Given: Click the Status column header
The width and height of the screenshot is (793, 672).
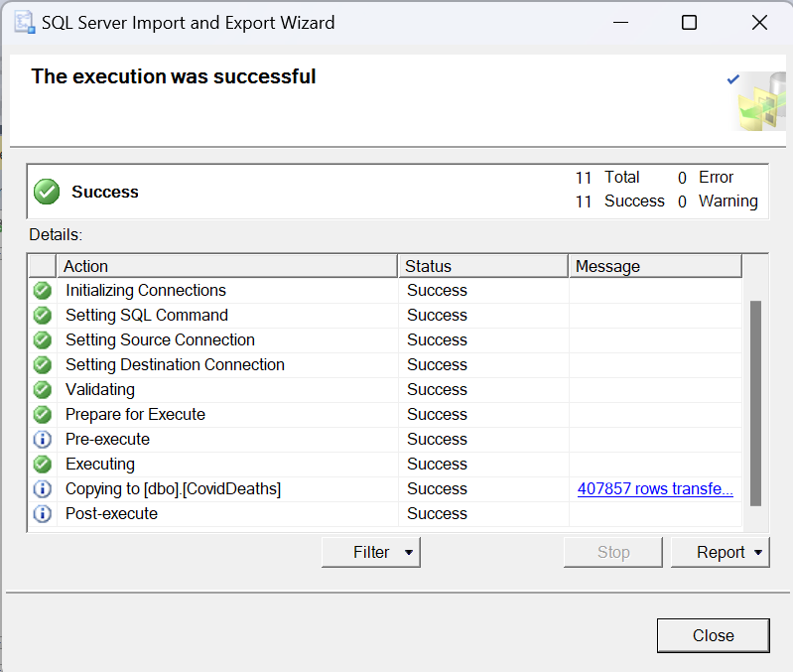Looking at the screenshot, I should tap(483, 266).
